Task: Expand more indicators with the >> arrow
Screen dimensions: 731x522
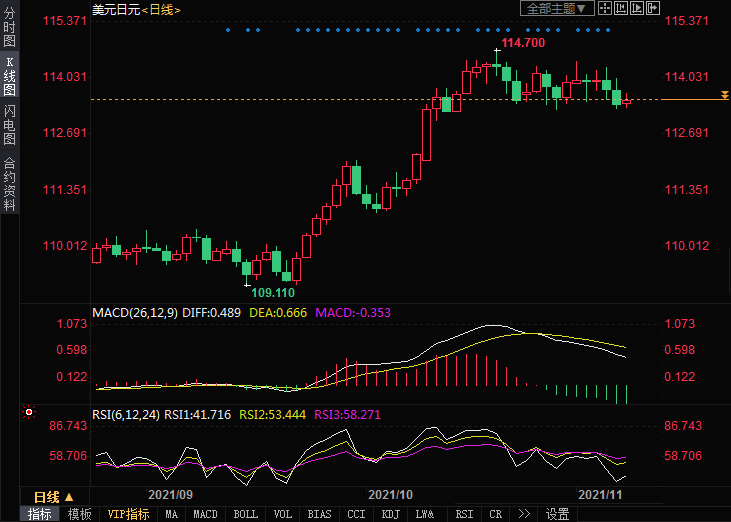Action: (x=524, y=514)
